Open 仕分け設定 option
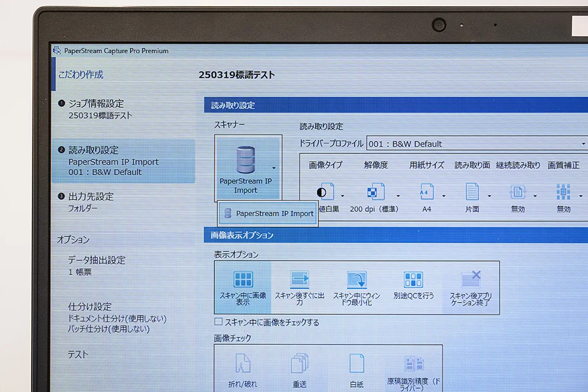This screenshot has height=392, width=588. tap(89, 307)
